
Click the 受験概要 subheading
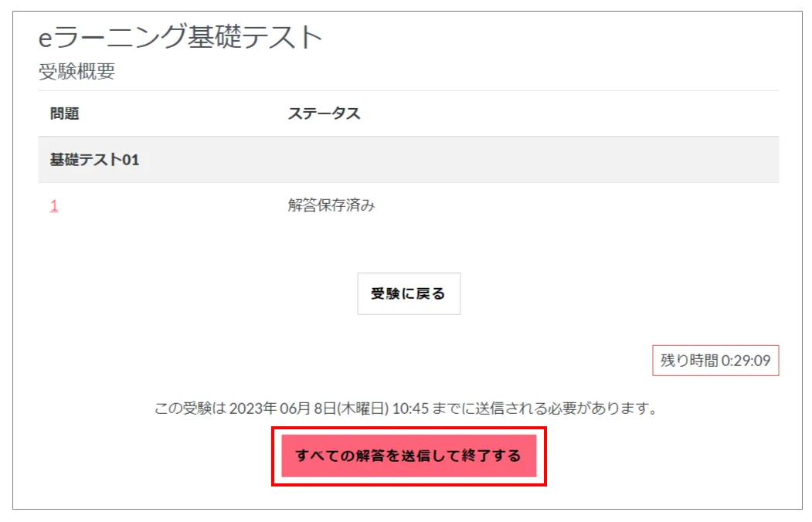click(x=76, y=71)
